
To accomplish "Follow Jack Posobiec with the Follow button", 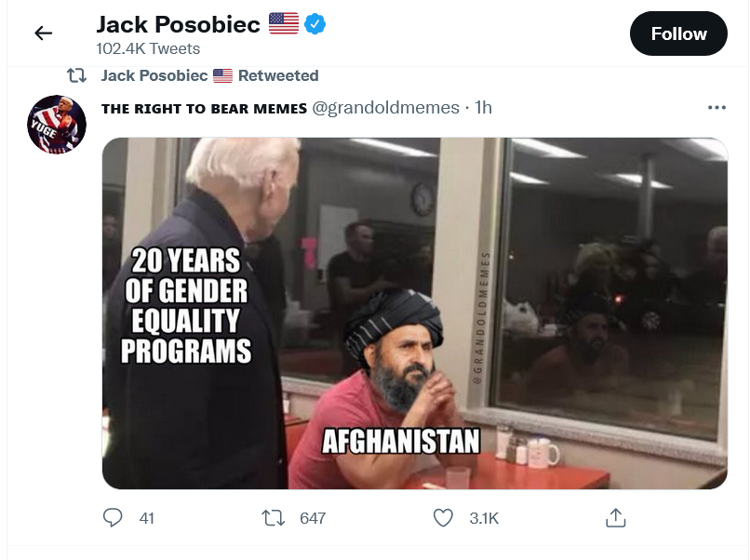I will coord(678,33).
